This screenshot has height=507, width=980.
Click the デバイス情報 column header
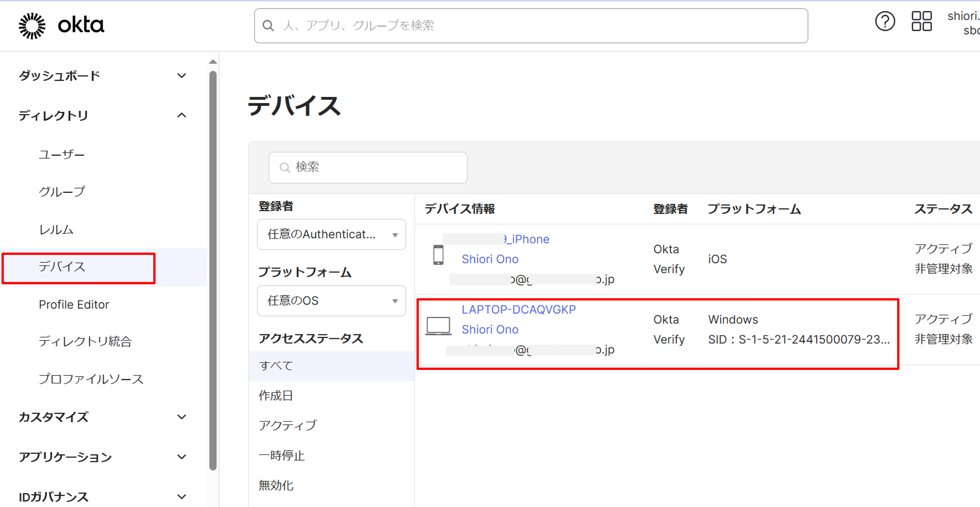pos(460,209)
